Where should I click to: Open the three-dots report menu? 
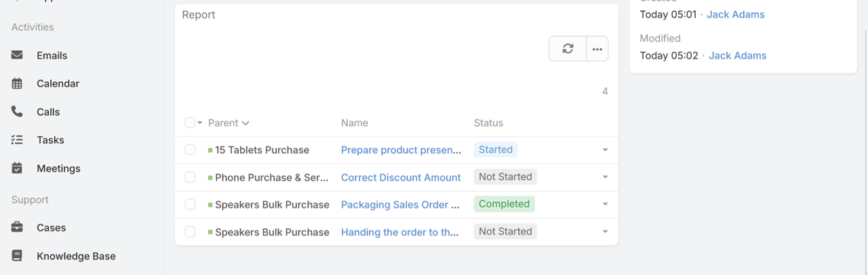597,49
